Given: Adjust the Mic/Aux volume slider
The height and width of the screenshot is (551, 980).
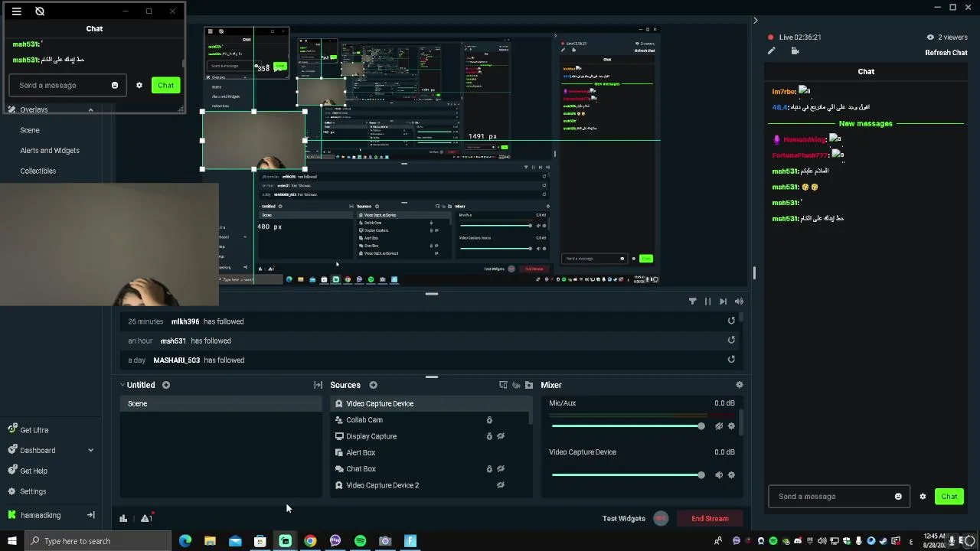Looking at the screenshot, I should [x=627, y=426].
